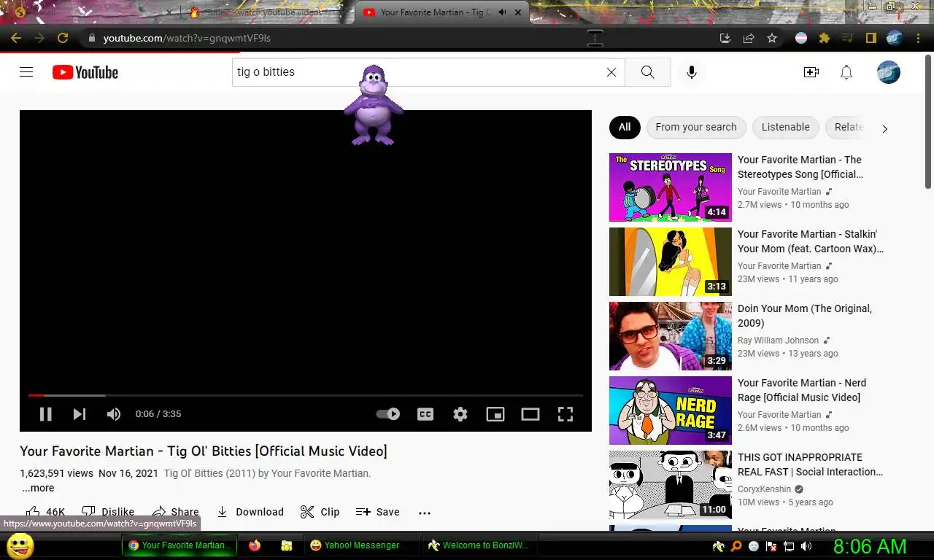Mute the video player volume
Screen dimensions: 934x560
[114, 414]
